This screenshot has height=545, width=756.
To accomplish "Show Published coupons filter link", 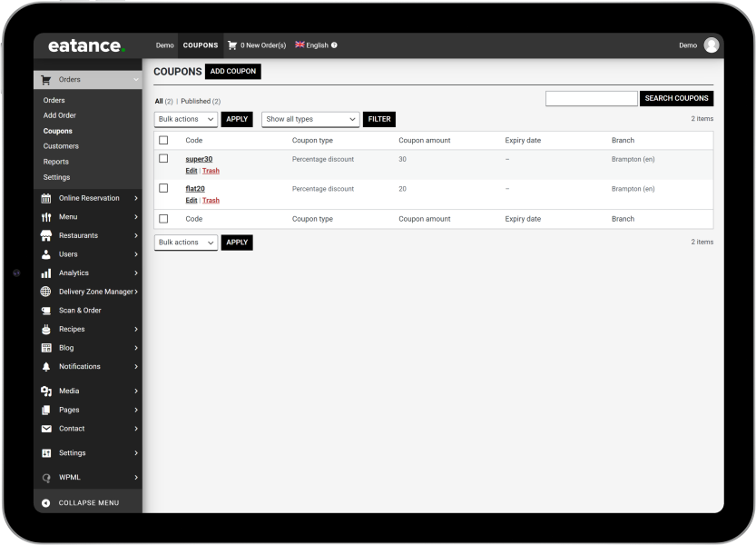I will point(200,102).
